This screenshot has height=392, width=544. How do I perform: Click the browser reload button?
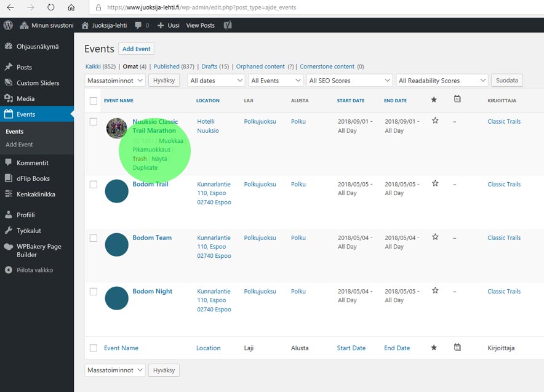pyautogui.click(x=50, y=8)
